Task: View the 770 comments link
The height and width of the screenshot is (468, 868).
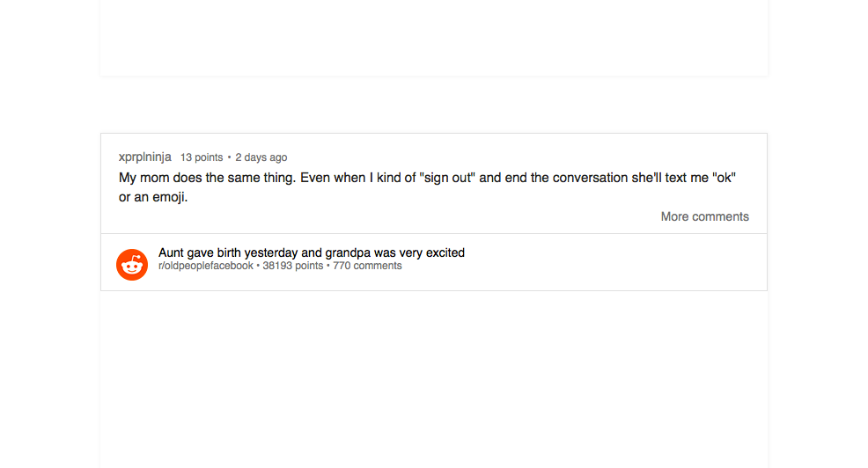Action: click(368, 266)
